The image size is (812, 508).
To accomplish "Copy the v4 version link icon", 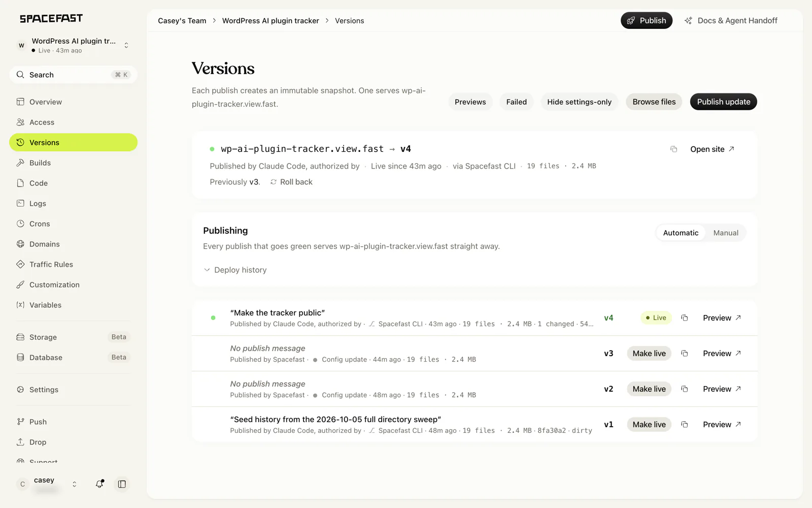I will (684, 318).
